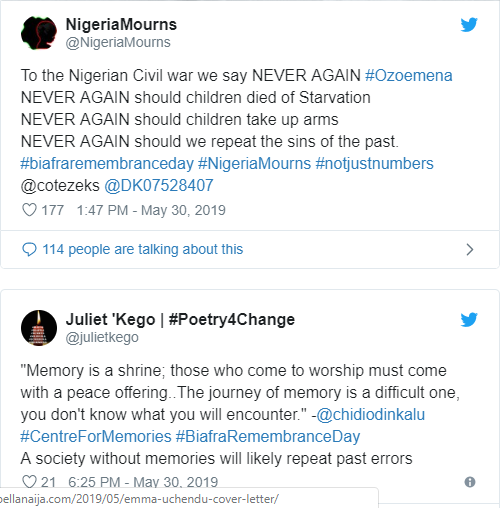Open the @julietkego handle
The image size is (504, 508).
tap(102, 337)
